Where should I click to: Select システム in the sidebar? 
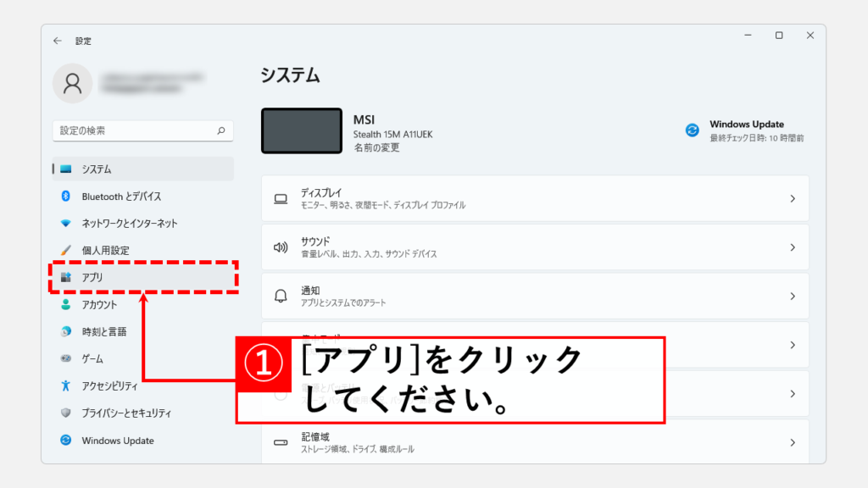point(142,169)
